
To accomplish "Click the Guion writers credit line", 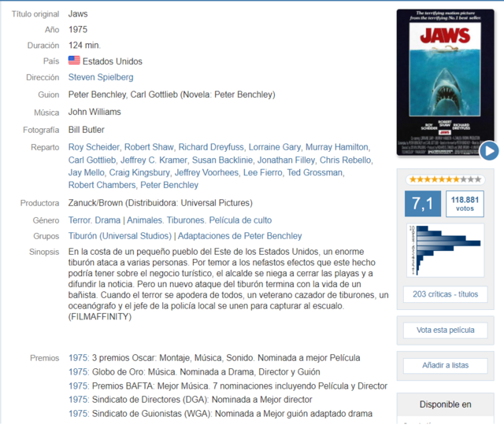I will pyautogui.click(x=172, y=94).
